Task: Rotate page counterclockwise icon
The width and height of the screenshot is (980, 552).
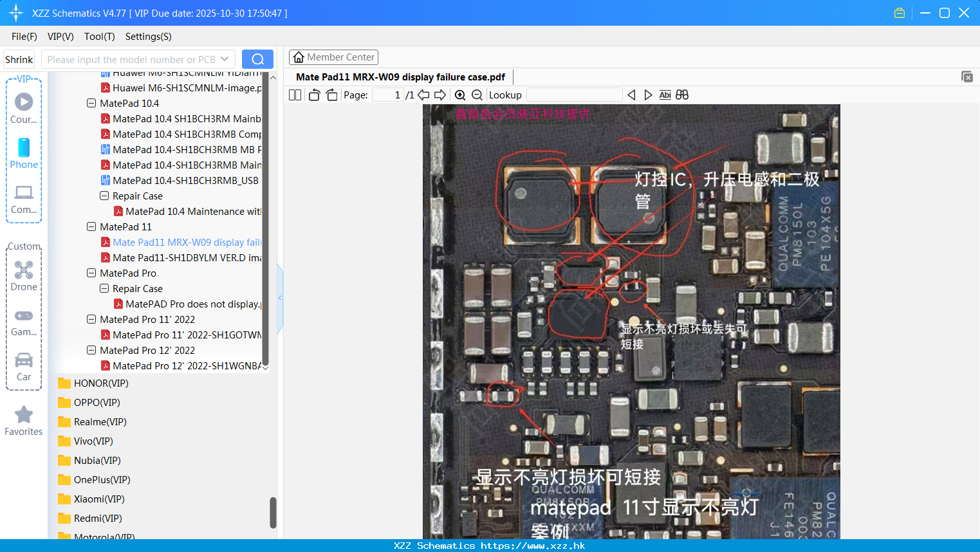Action: [x=314, y=95]
